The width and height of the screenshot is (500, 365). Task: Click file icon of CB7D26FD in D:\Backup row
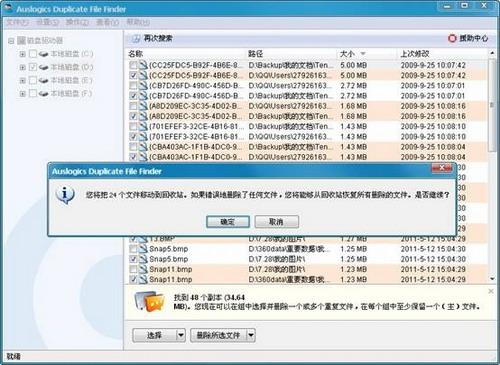(x=143, y=96)
